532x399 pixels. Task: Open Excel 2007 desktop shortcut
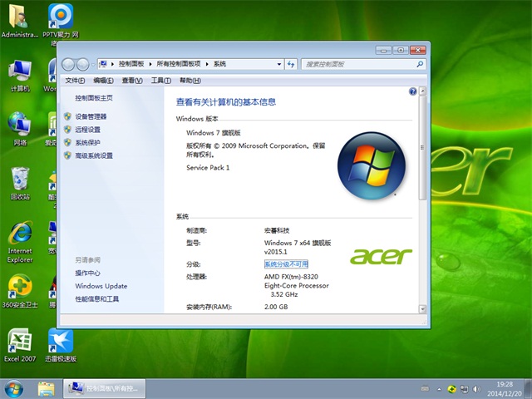click(x=19, y=341)
